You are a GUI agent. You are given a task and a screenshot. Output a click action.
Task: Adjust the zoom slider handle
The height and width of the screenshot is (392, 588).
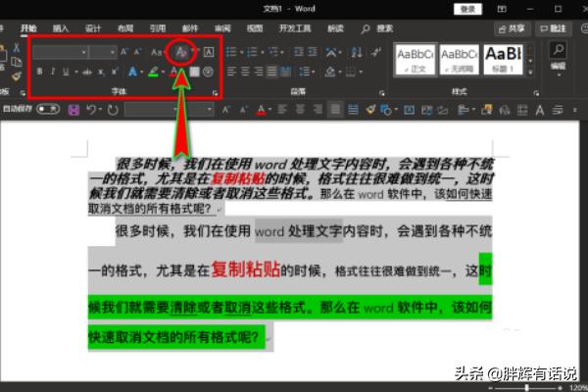(526, 387)
